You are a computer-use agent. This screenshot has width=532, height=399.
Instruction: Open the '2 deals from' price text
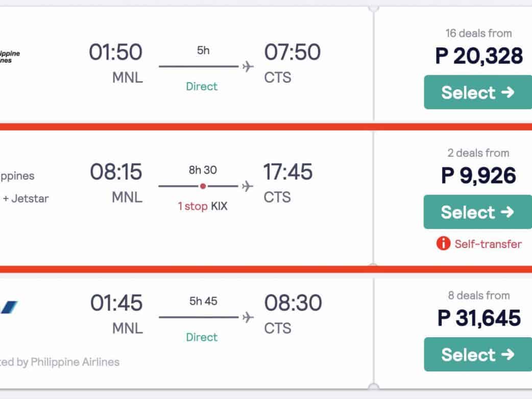tap(478, 153)
